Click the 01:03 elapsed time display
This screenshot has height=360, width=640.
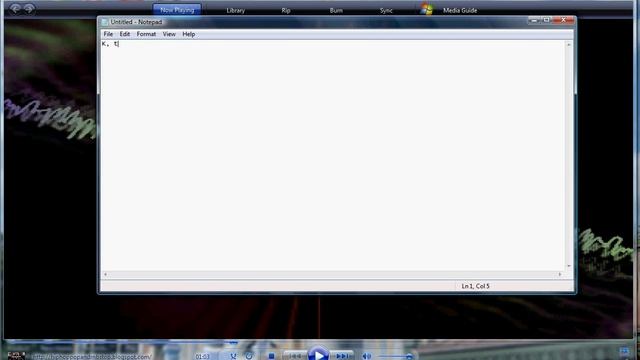[x=202, y=356]
